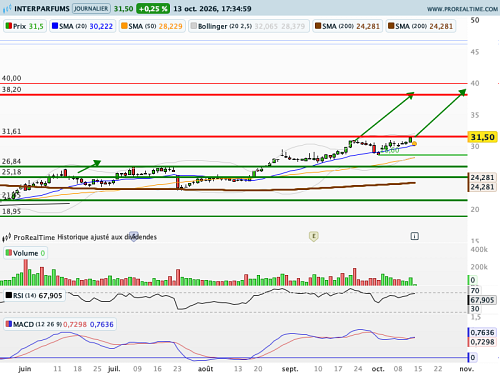Click the 0,7298 MACD signal axis tag
The width and height of the screenshot is (500, 375).
[x=482, y=342]
